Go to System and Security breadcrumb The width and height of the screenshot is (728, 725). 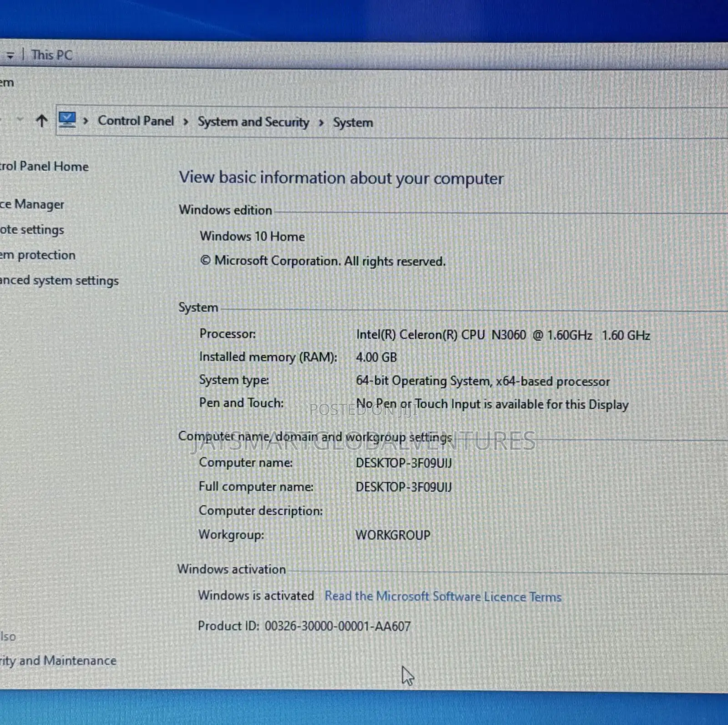(x=253, y=122)
